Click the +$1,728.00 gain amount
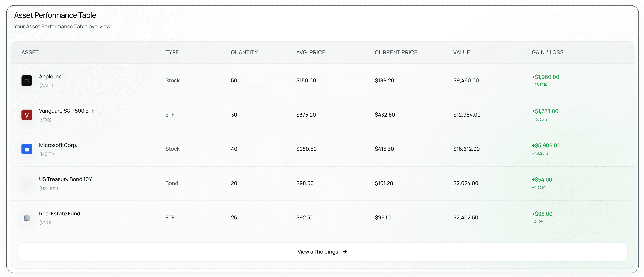The image size is (644, 277). 545,111
